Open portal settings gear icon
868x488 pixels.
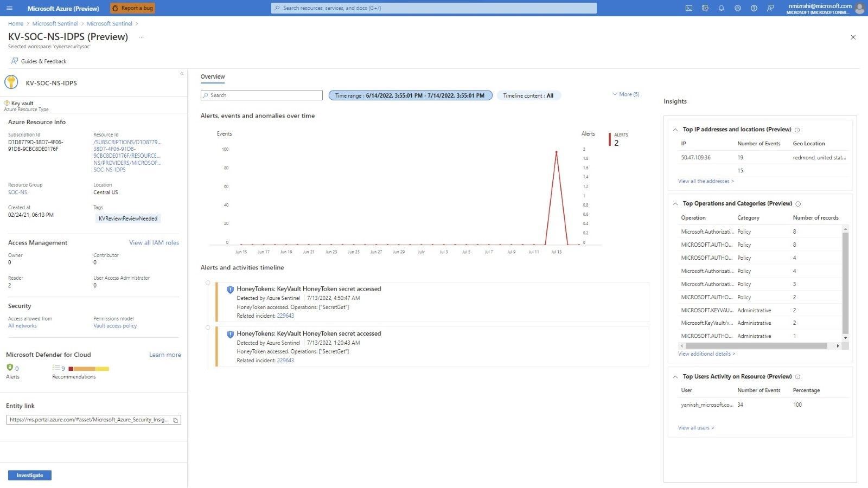pos(738,8)
